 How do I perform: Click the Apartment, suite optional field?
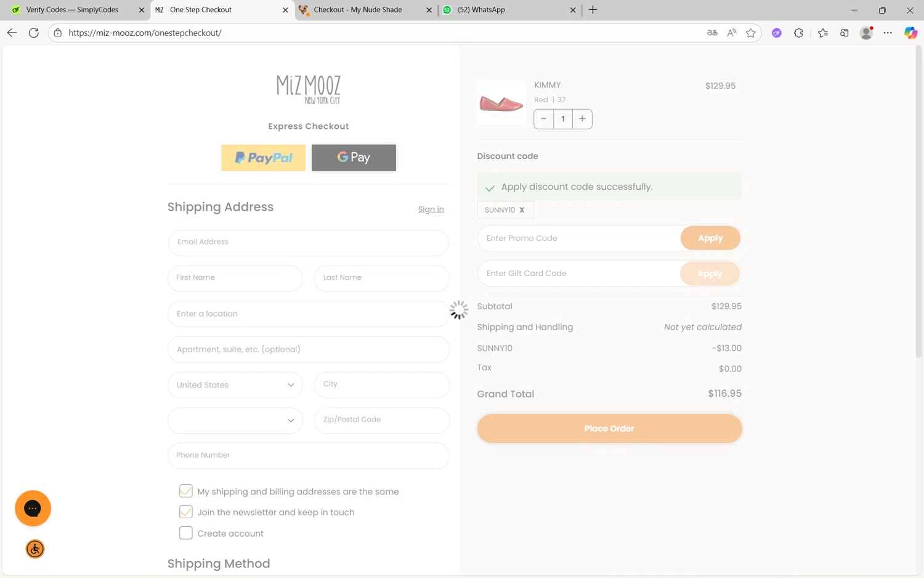(308, 349)
